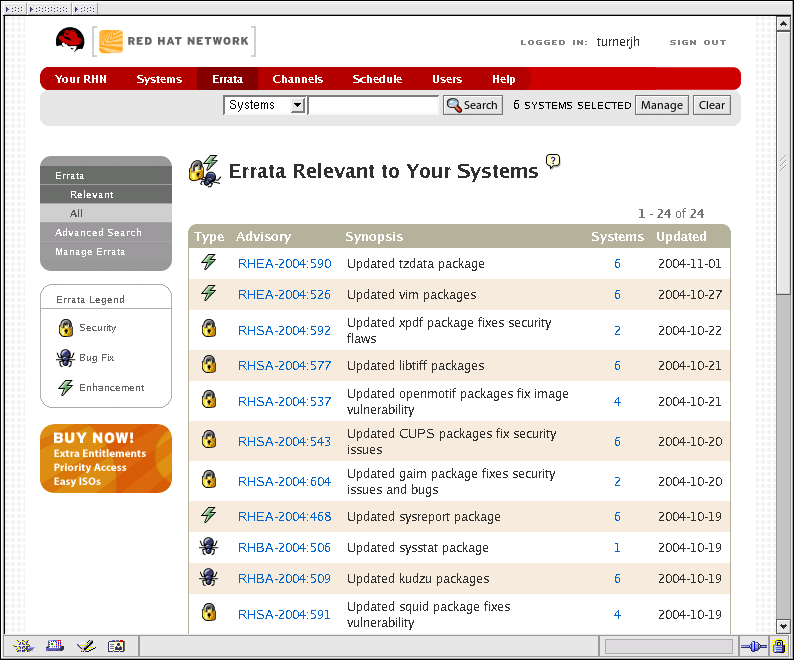Open the help icon beside the page title

pos(553,161)
